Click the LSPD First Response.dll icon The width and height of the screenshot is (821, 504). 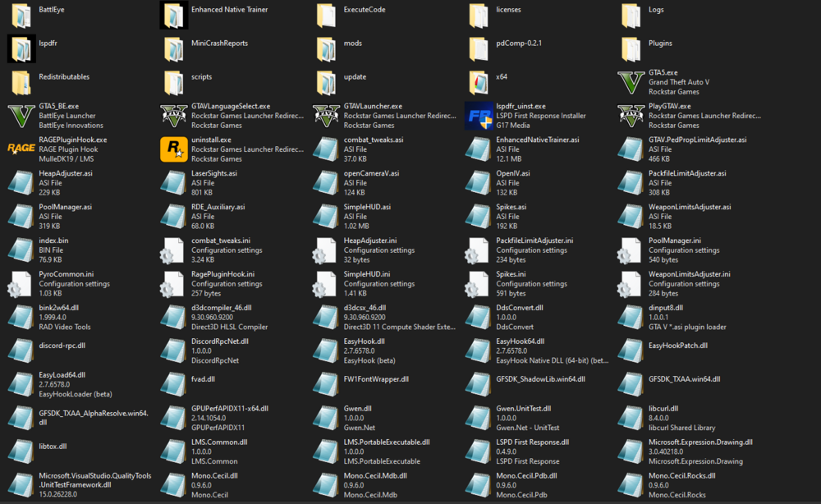tap(479, 452)
